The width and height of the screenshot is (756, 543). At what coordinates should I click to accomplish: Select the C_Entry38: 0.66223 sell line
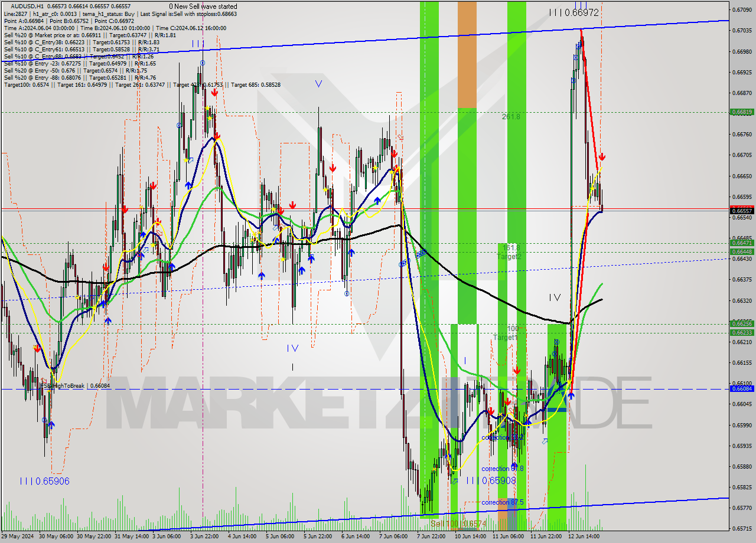click(x=82, y=42)
